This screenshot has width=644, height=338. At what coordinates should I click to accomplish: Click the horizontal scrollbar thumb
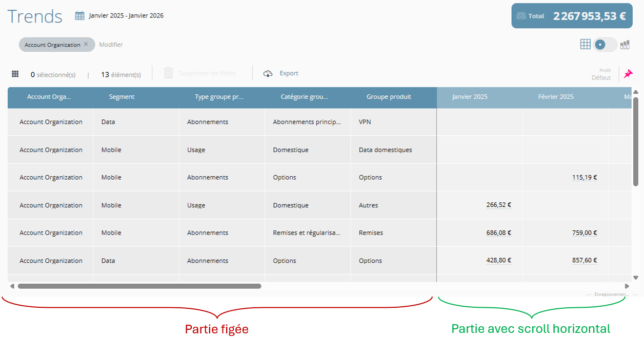click(139, 286)
